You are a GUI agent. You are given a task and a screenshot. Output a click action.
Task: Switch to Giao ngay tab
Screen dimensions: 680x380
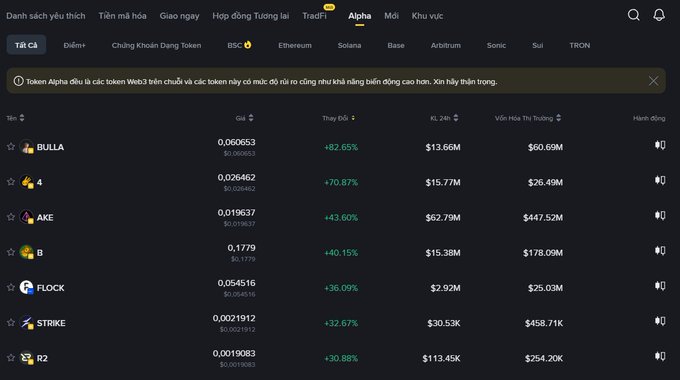[179, 16]
